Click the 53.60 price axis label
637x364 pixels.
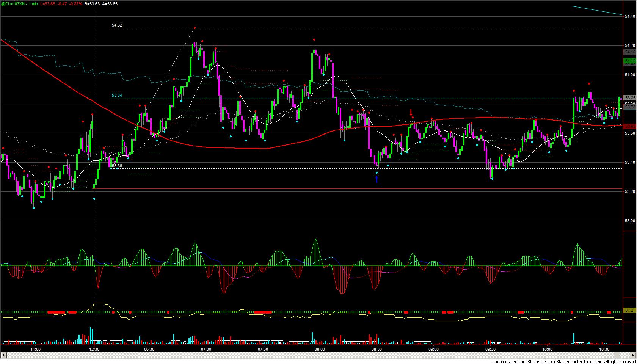(630, 133)
